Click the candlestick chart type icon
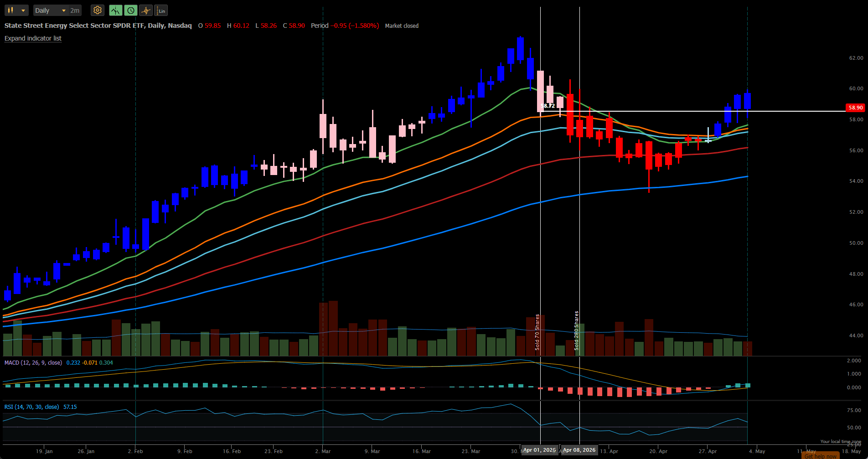 click(x=11, y=10)
